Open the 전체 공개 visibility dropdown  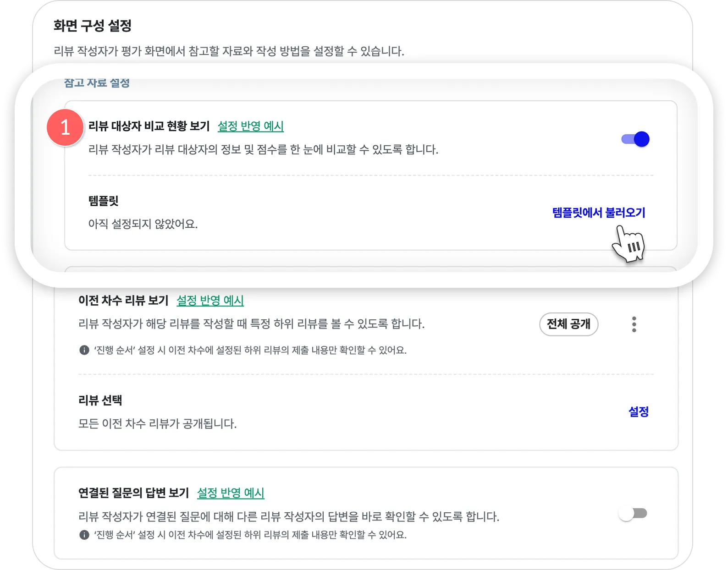point(568,324)
